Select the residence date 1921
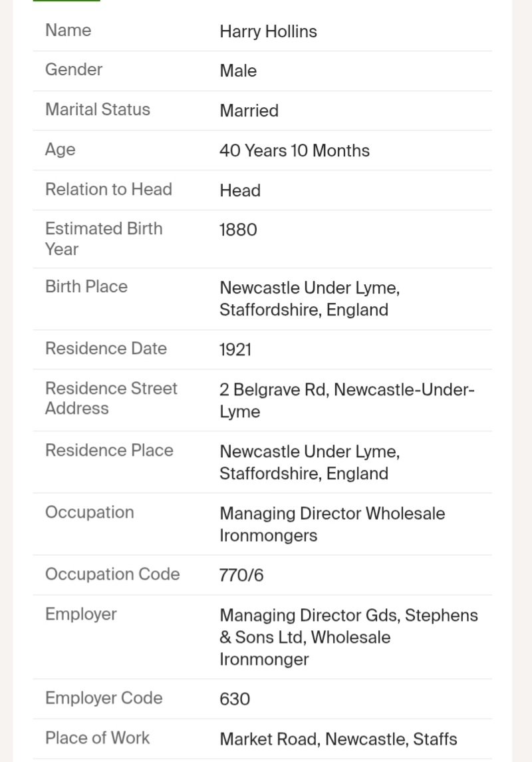Viewport: 532px width, 762px height. point(235,349)
